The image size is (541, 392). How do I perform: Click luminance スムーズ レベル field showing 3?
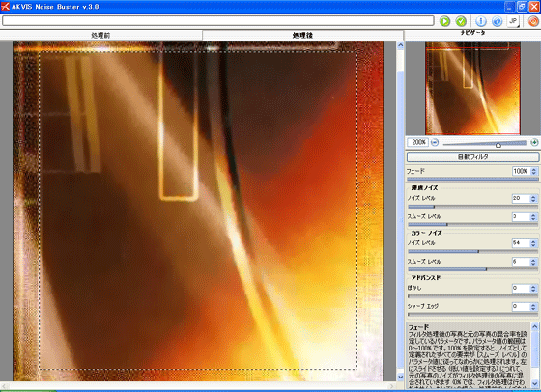521,217
